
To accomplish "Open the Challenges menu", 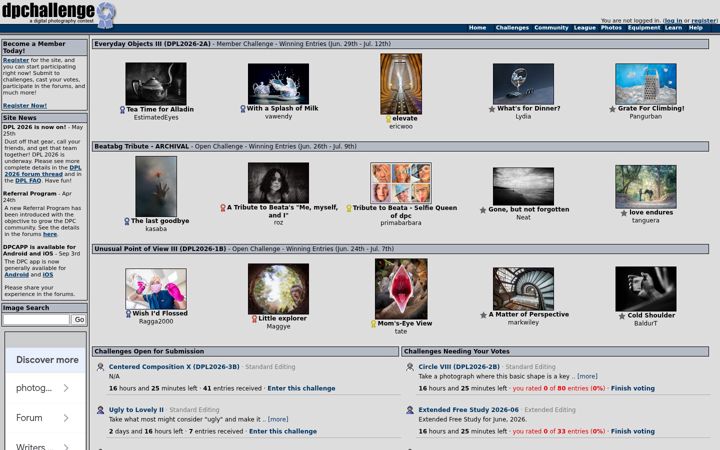I will click(x=512, y=28).
